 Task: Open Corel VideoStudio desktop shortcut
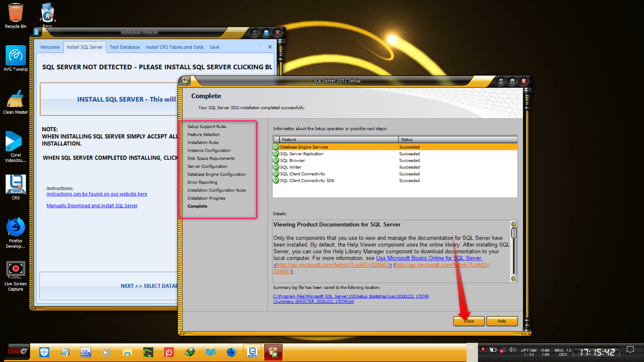[16, 147]
